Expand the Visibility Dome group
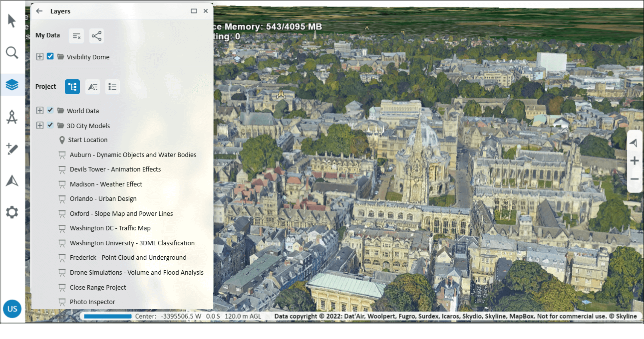The image size is (644, 339). pos(40,56)
